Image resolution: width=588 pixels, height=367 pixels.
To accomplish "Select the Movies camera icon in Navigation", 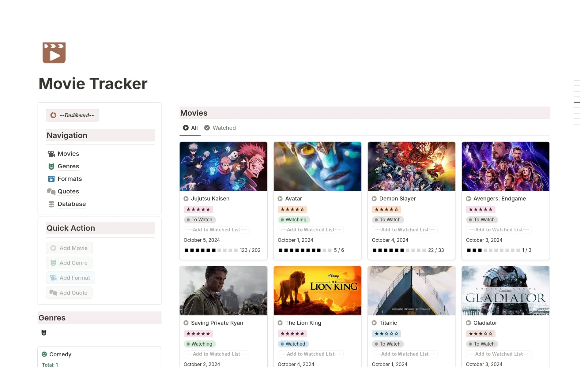I will coord(51,154).
